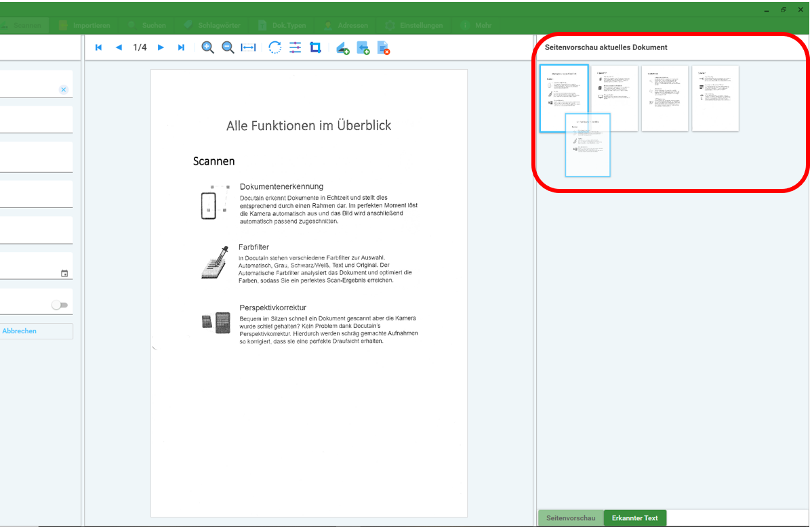Click the Dokumentenerkennung heading

click(x=281, y=186)
